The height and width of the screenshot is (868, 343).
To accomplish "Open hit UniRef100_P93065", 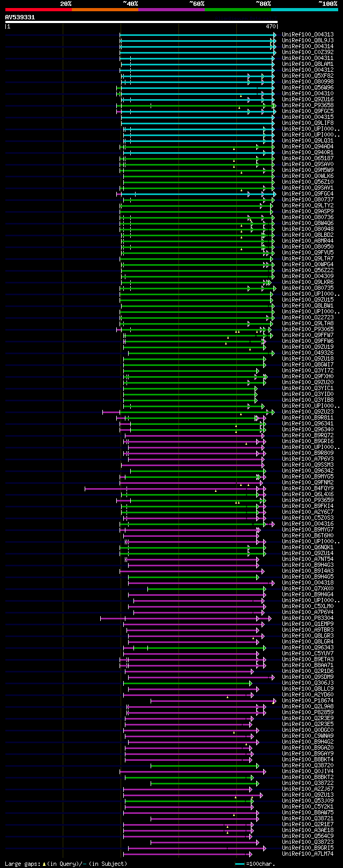I will tap(308, 330).
